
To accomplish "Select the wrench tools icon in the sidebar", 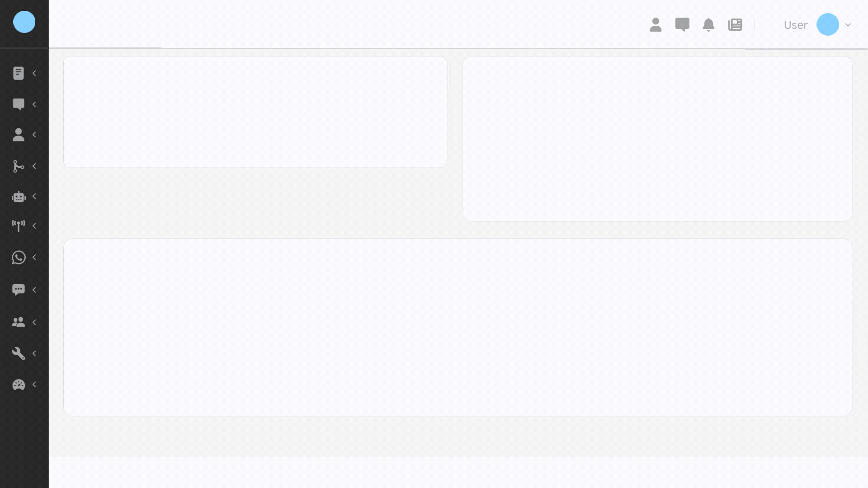I will pyautogui.click(x=18, y=353).
